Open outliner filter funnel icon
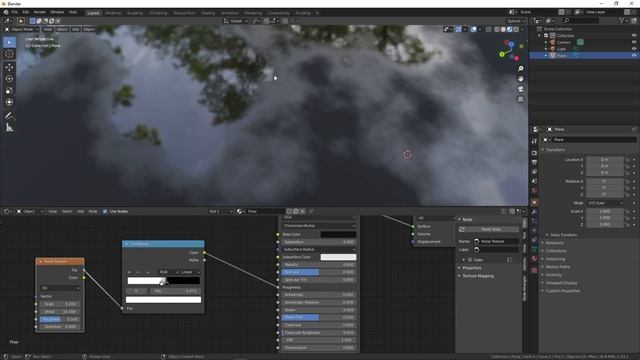Image resolution: width=640 pixels, height=360 pixels. point(622,20)
